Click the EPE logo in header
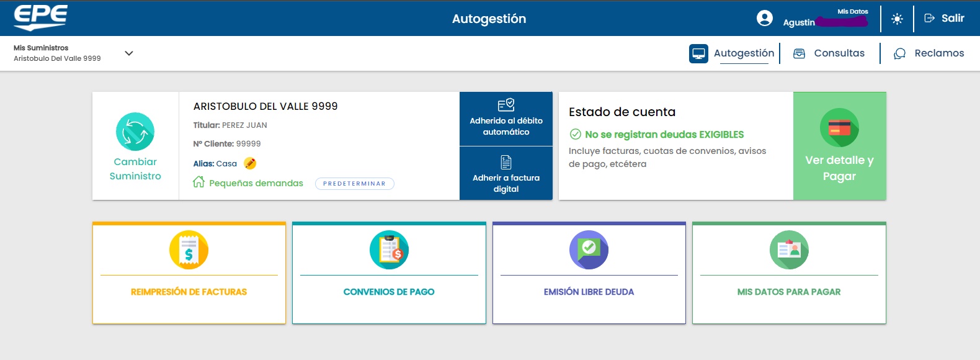Screen dimensions: 980x360 tap(41, 17)
